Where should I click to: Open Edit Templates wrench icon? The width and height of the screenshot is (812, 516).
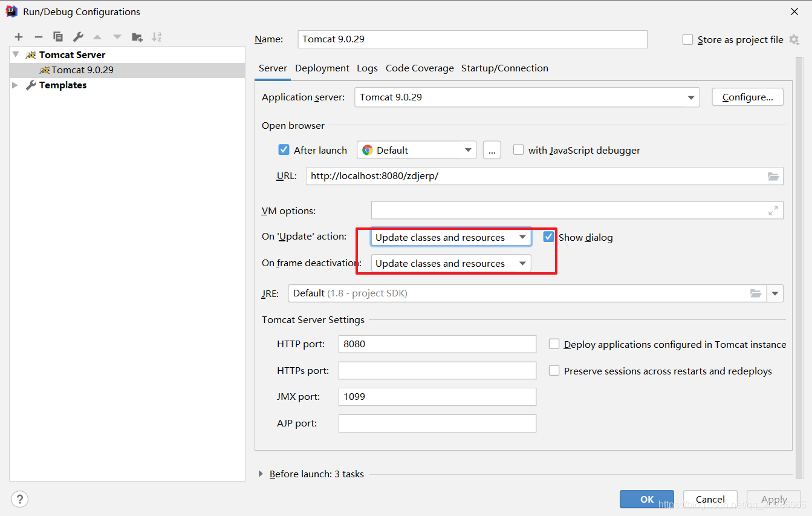[x=78, y=37]
